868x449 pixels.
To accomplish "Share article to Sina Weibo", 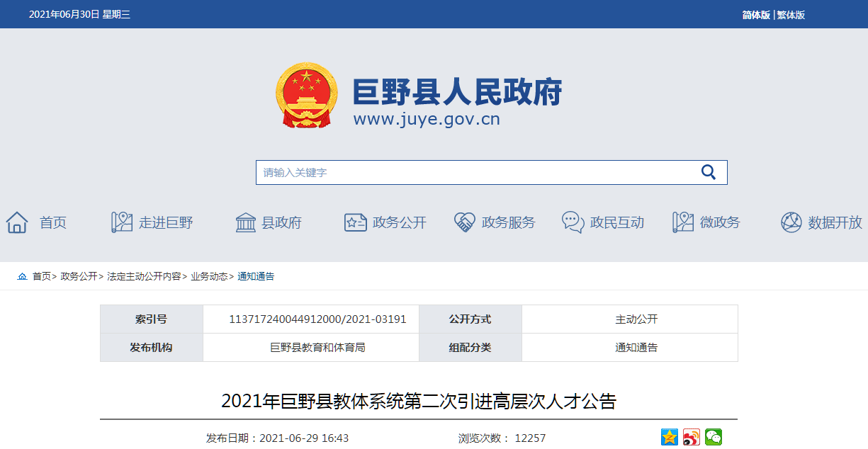I will 691,437.
